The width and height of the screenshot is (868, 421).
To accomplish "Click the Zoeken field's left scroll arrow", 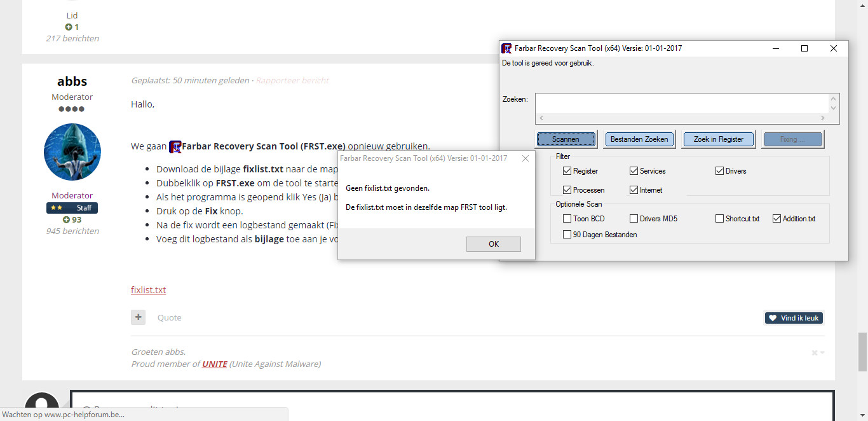I will click(541, 118).
